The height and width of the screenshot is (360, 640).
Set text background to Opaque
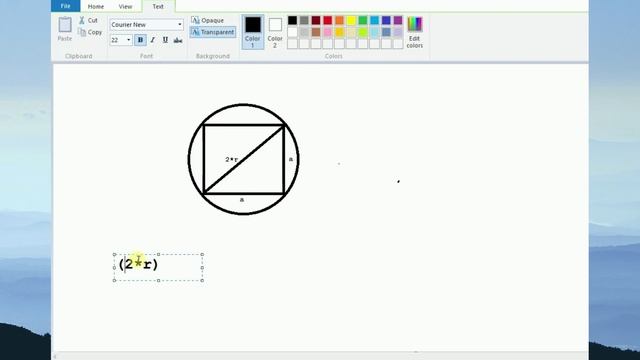tap(208, 20)
